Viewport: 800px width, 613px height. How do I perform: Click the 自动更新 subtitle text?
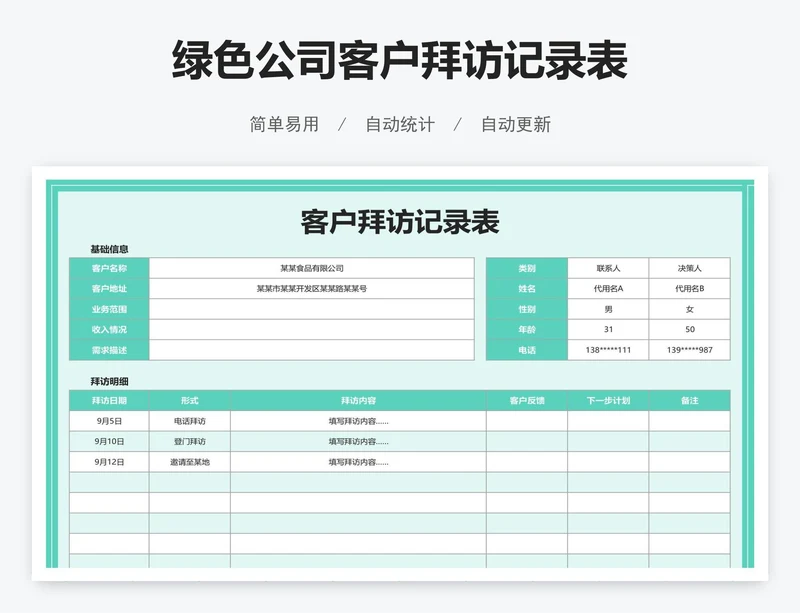point(516,125)
